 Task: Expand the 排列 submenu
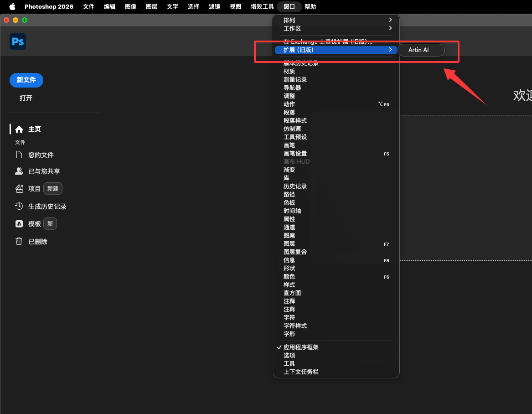pos(336,20)
